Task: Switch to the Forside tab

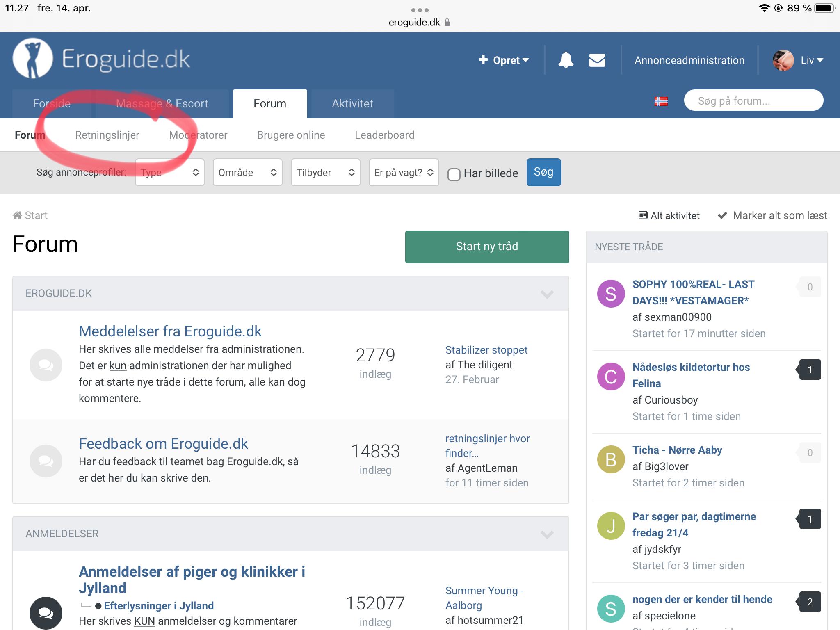Action: pos(52,103)
